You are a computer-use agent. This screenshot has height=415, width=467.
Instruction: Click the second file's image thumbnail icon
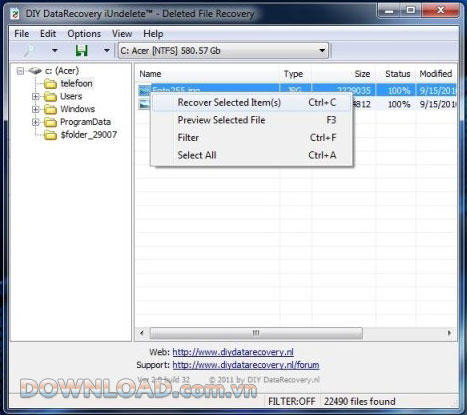144,104
